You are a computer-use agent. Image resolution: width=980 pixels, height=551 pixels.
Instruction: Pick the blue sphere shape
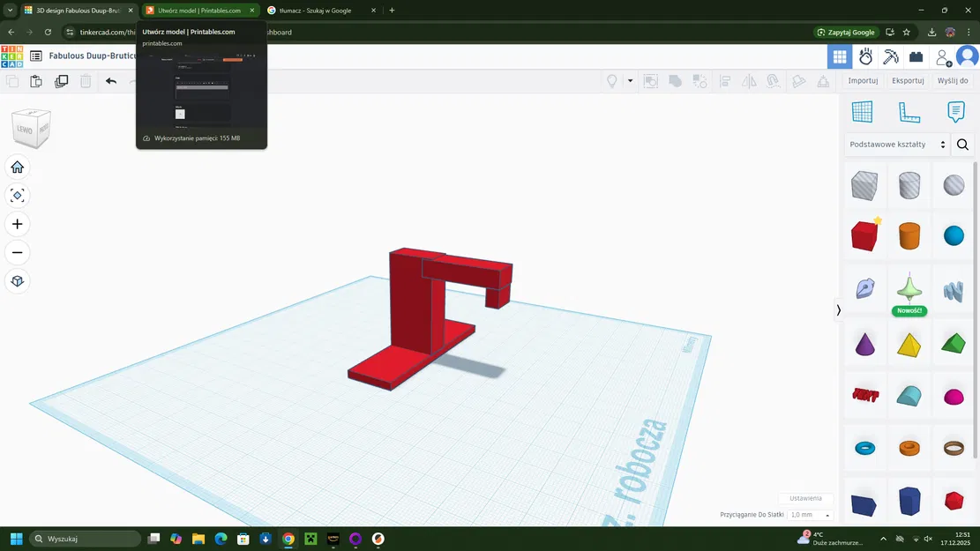pos(954,236)
